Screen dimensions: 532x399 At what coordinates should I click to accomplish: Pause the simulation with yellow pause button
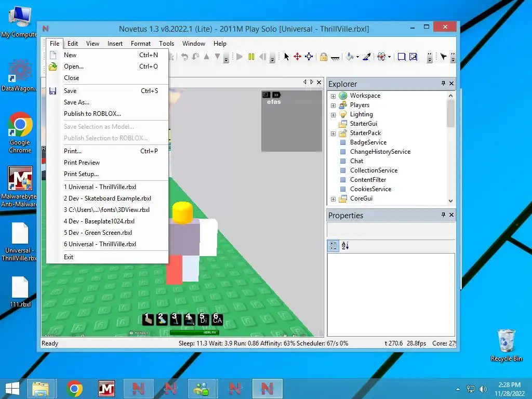[x=251, y=57]
